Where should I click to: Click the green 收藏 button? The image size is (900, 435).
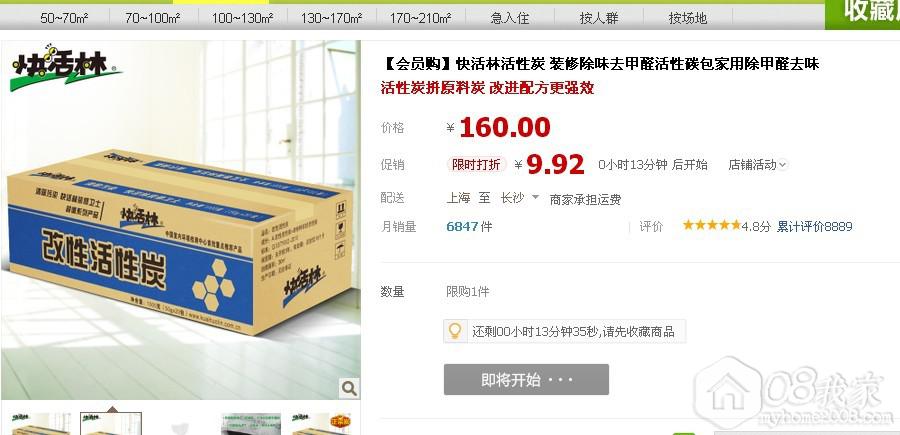click(x=863, y=14)
